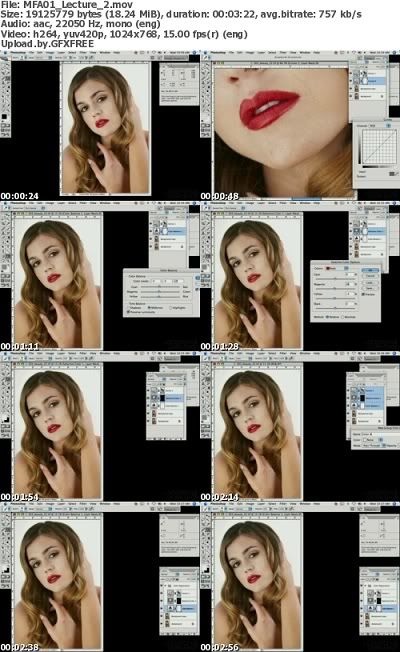Open the 00:01:28 Selective Color frame
The image size is (400, 652).
(300, 276)
